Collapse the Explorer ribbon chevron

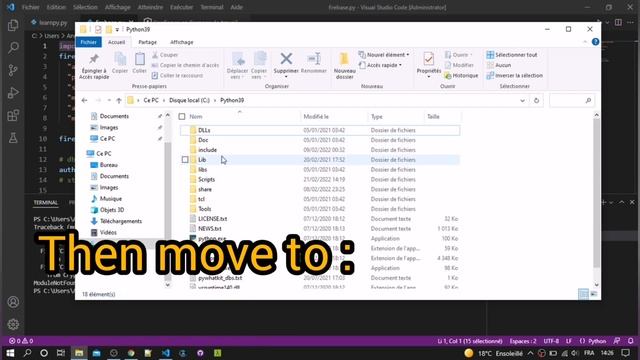[x=585, y=42]
